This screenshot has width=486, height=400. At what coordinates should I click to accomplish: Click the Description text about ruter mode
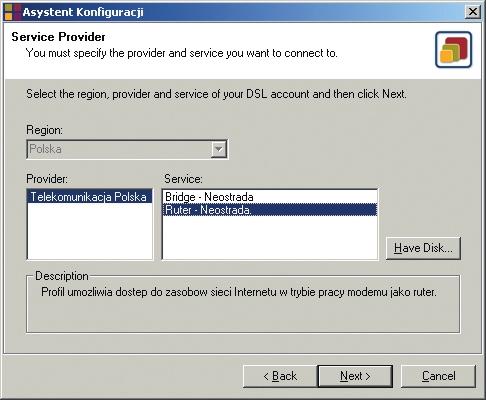click(x=239, y=292)
